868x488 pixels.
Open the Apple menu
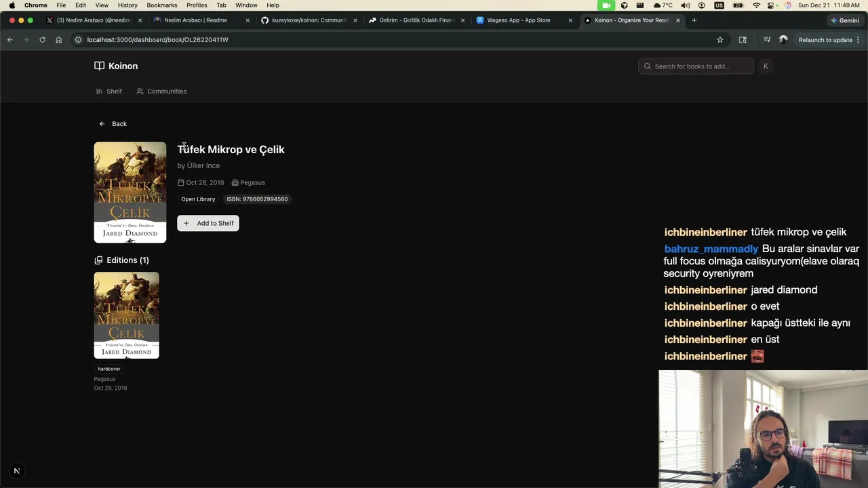pos(12,5)
